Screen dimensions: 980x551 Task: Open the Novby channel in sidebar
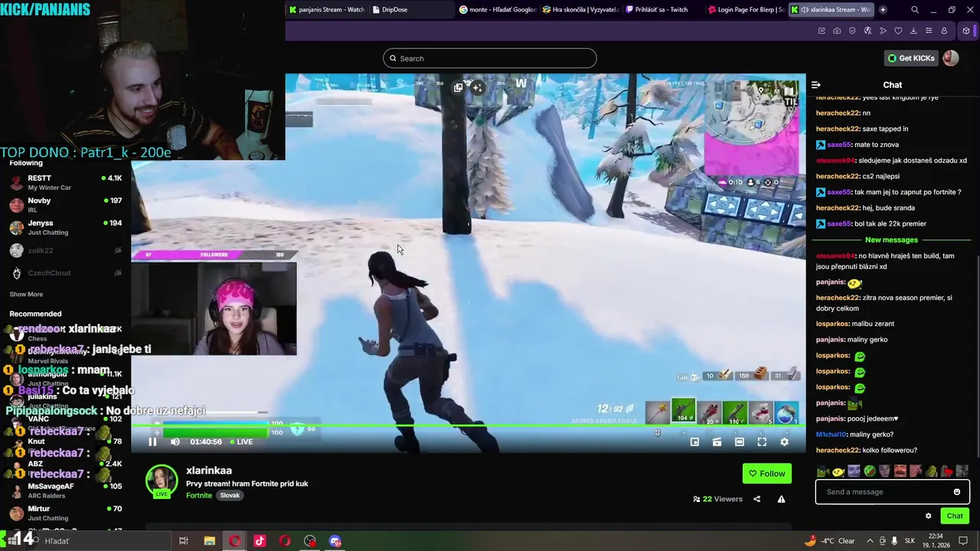66,204
